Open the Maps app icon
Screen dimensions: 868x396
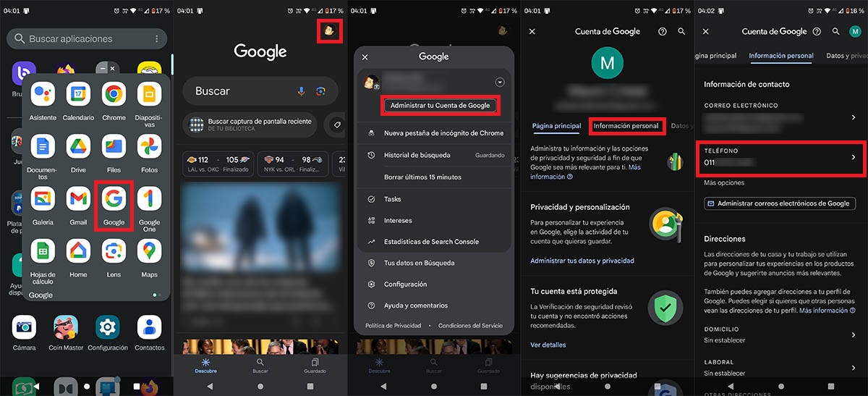coord(149,251)
